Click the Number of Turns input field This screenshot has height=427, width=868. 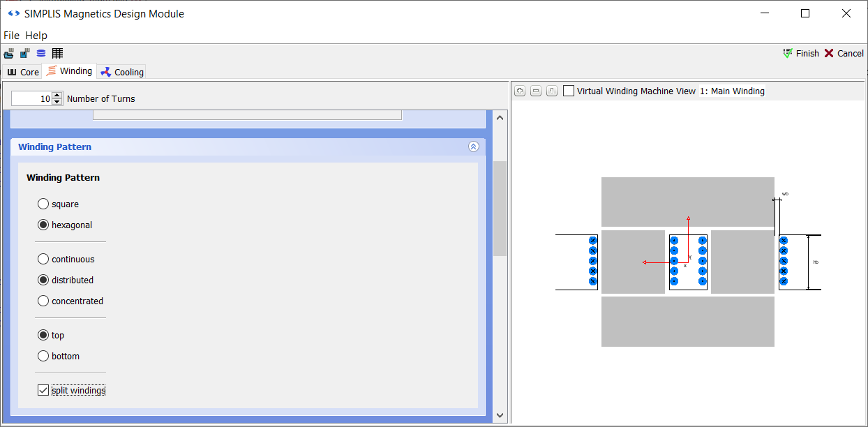click(x=31, y=99)
